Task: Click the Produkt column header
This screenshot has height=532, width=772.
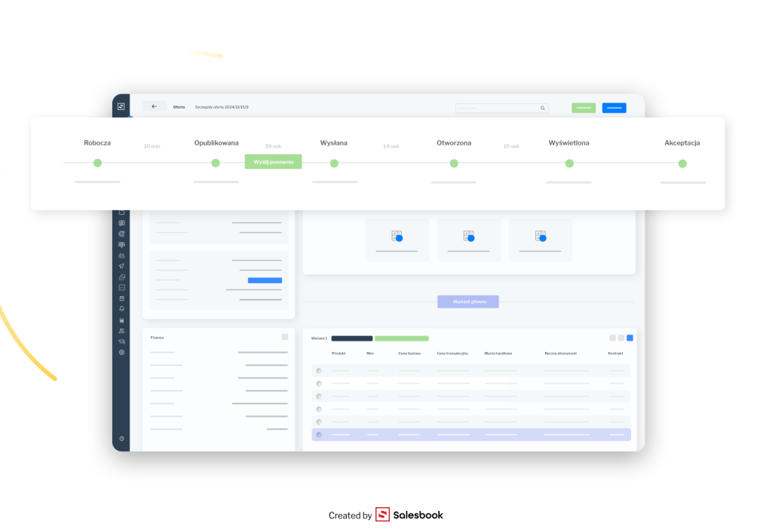Action: pyautogui.click(x=339, y=353)
